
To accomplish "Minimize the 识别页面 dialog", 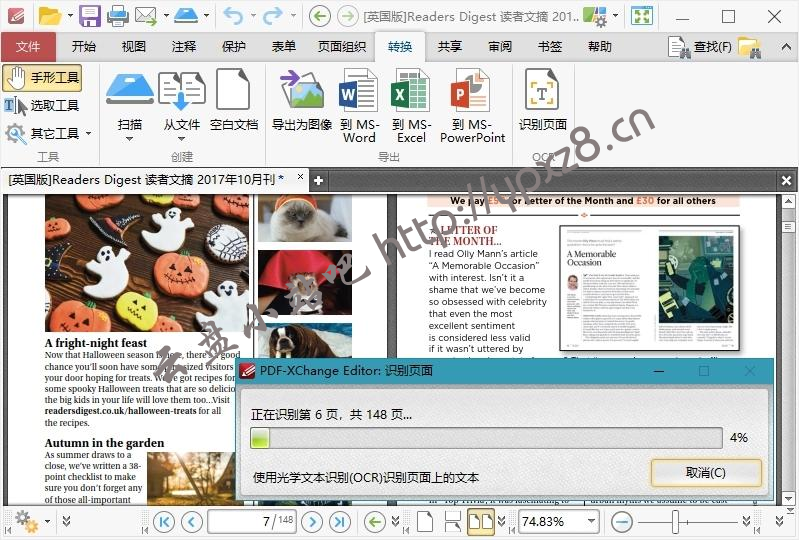I will click(659, 371).
